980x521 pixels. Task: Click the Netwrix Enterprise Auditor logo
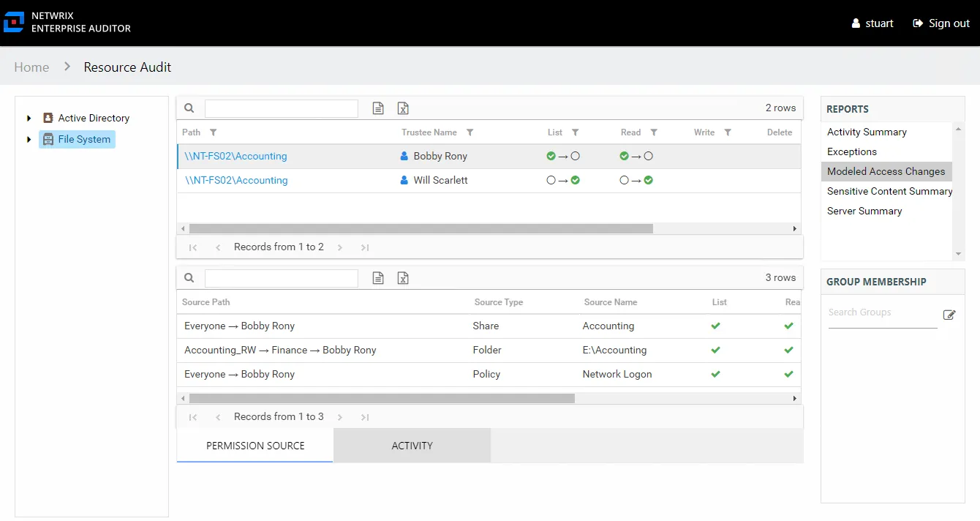pyautogui.click(x=14, y=23)
